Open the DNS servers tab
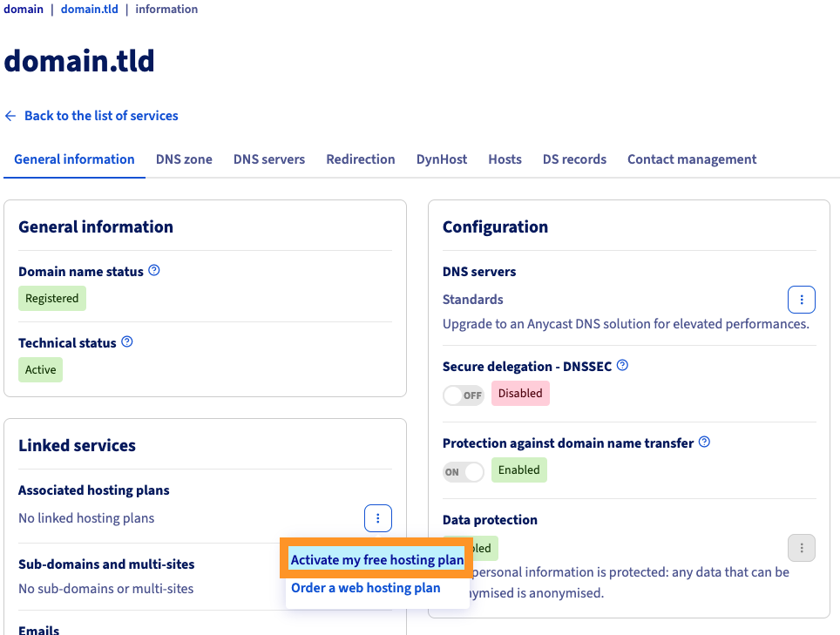The image size is (840, 635). click(268, 159)
